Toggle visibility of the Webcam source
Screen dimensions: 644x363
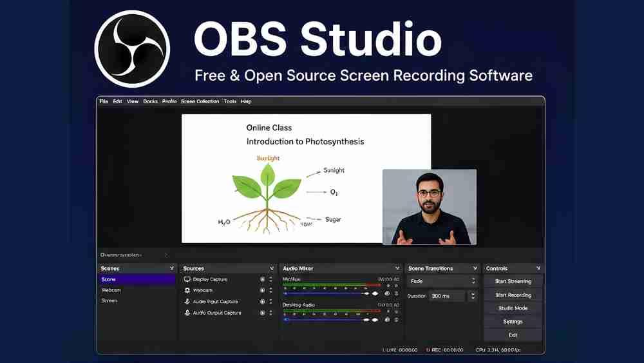click(263, 290)
